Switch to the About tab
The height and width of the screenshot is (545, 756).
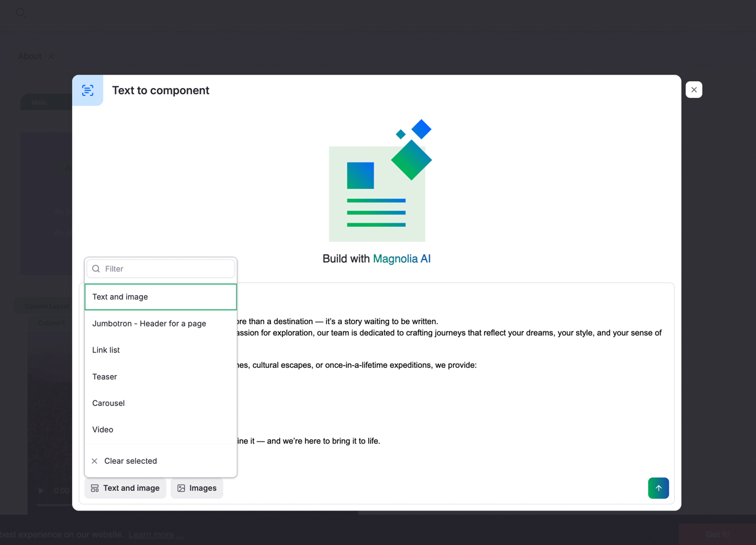click(x=29, y=56)
